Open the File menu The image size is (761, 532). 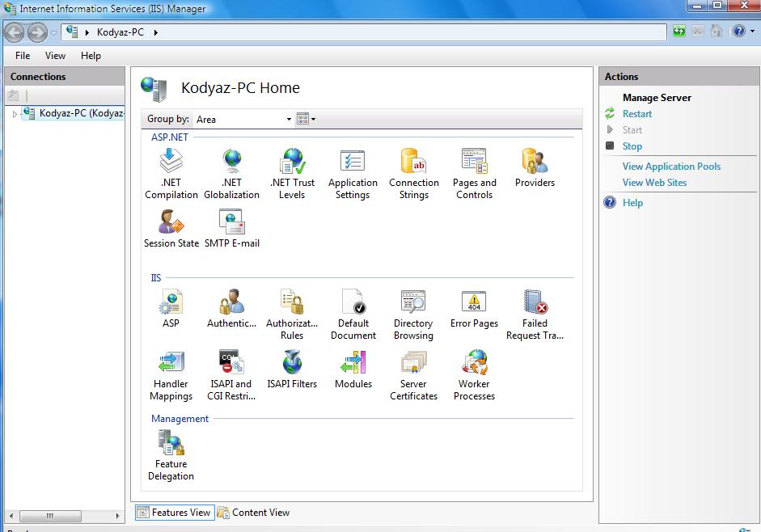click(23, 56)
